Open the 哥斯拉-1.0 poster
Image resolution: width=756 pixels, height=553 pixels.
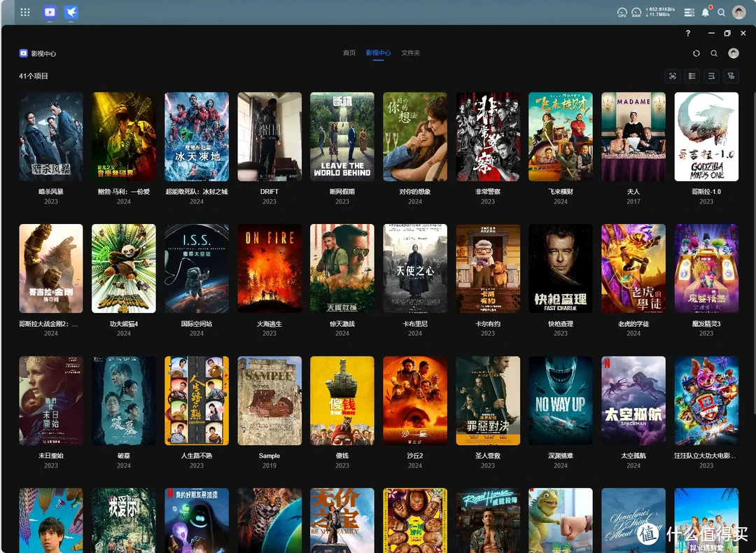706,137
